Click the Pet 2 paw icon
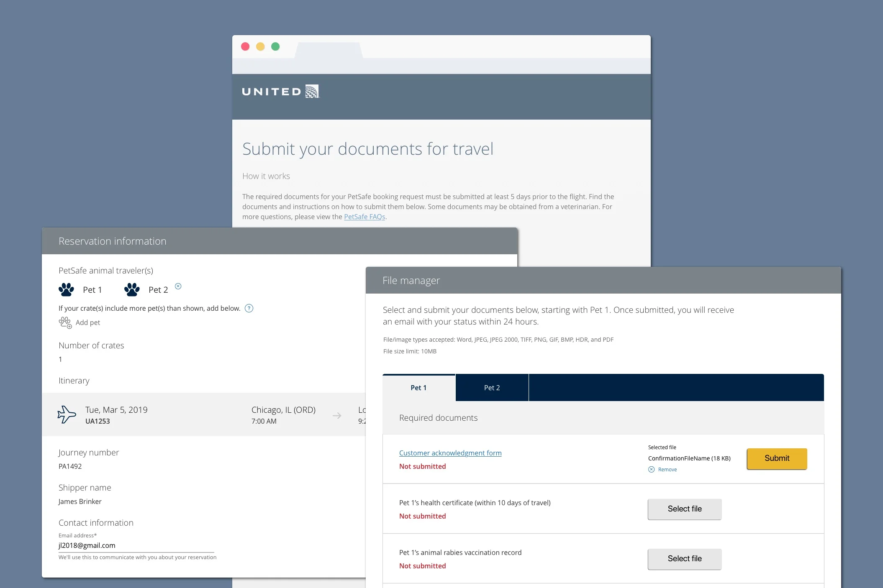Image resolution: width=883 pixels, height=588 pixels. [132, 289]
